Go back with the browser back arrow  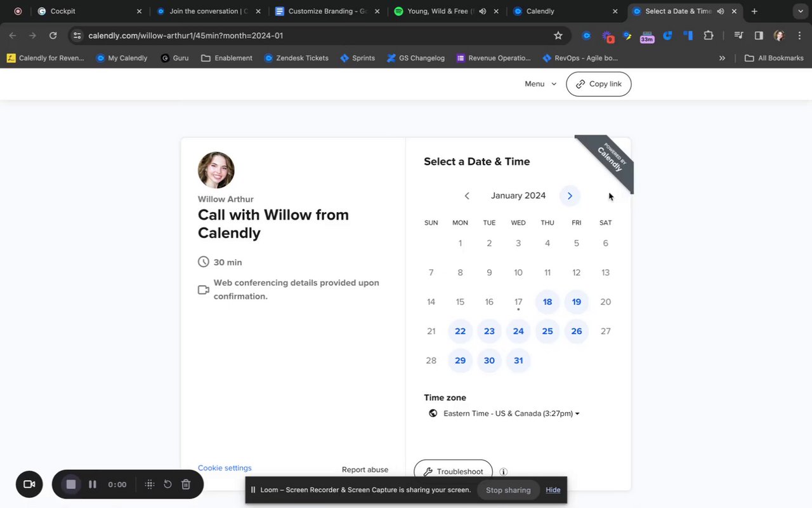pos(13,36)
